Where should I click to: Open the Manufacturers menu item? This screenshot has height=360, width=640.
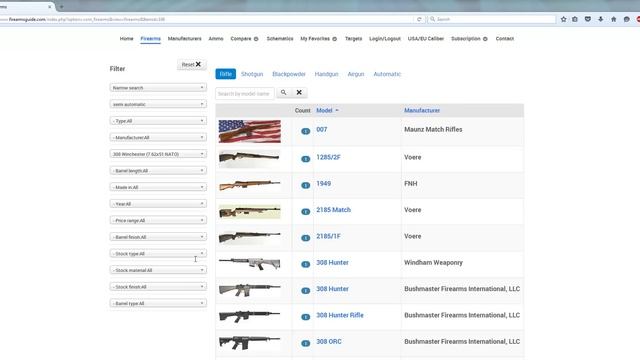(184, 39)
